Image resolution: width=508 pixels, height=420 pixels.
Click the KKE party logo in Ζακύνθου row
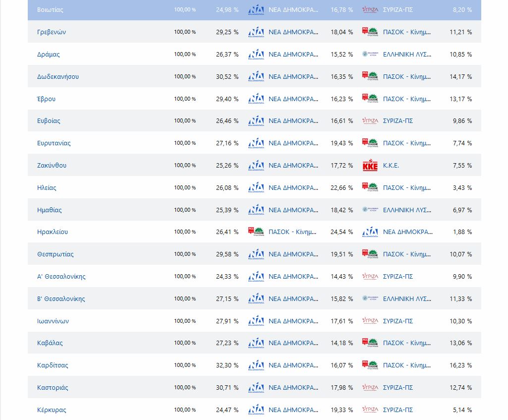(370, 166)
